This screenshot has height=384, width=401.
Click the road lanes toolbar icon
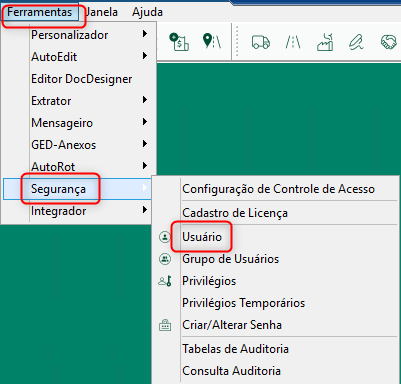pos(293,42)
